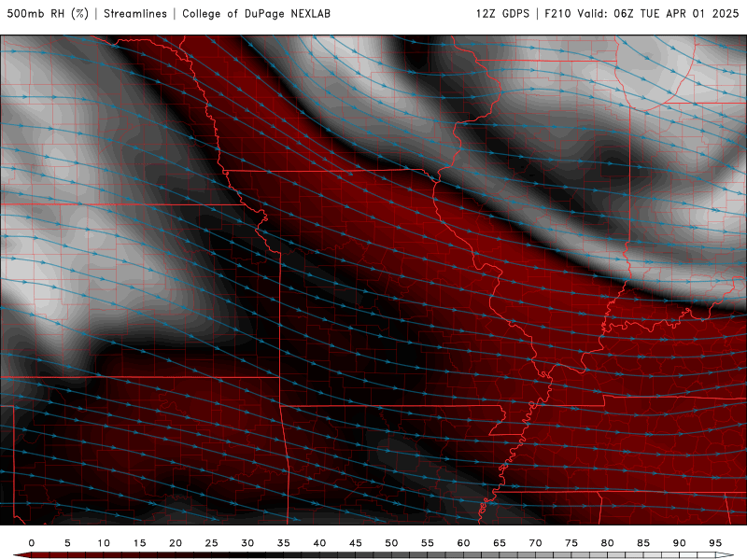747x560 pixels.
Task: Click the "80" label on the color scale
Action: point(607,543)
